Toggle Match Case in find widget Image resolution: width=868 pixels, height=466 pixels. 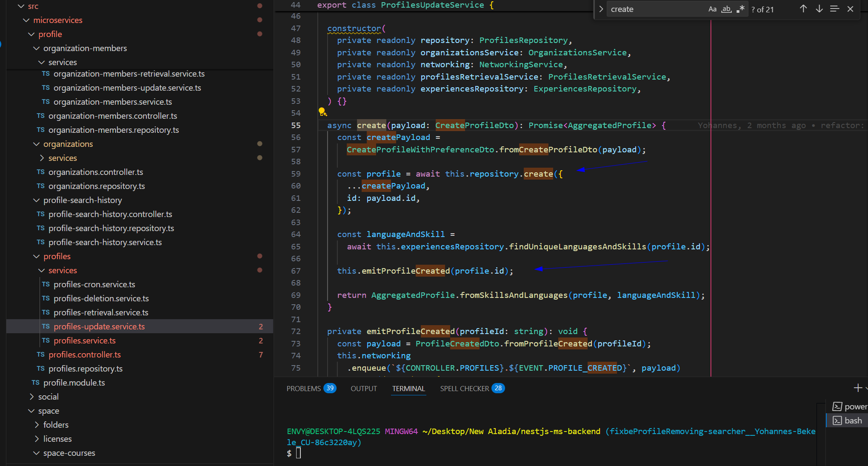(712, 9)
